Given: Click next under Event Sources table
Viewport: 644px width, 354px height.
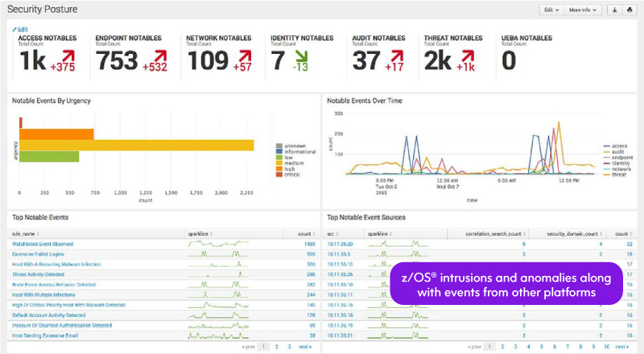Looking at the screenshot, I should [621, 347].
